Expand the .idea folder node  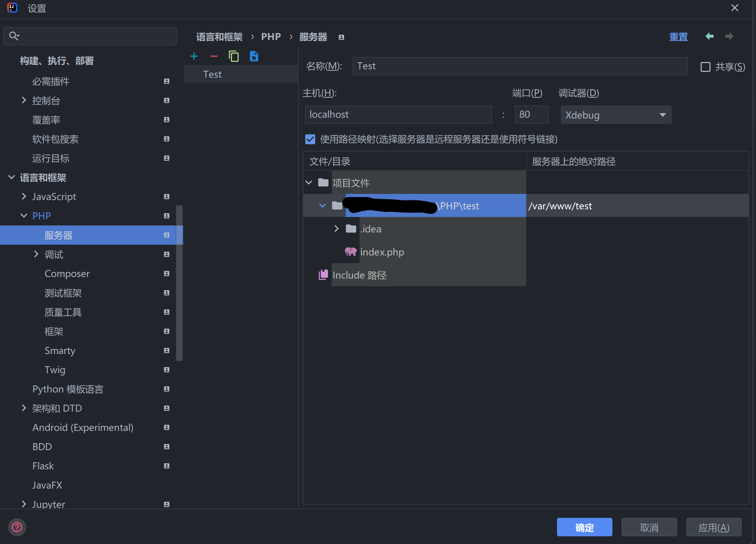[336, 229]
